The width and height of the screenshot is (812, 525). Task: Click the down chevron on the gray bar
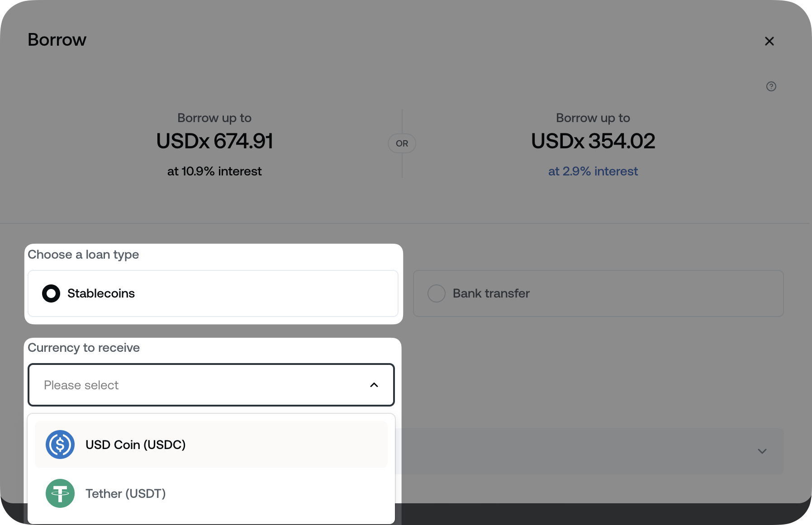coord(762,451)
